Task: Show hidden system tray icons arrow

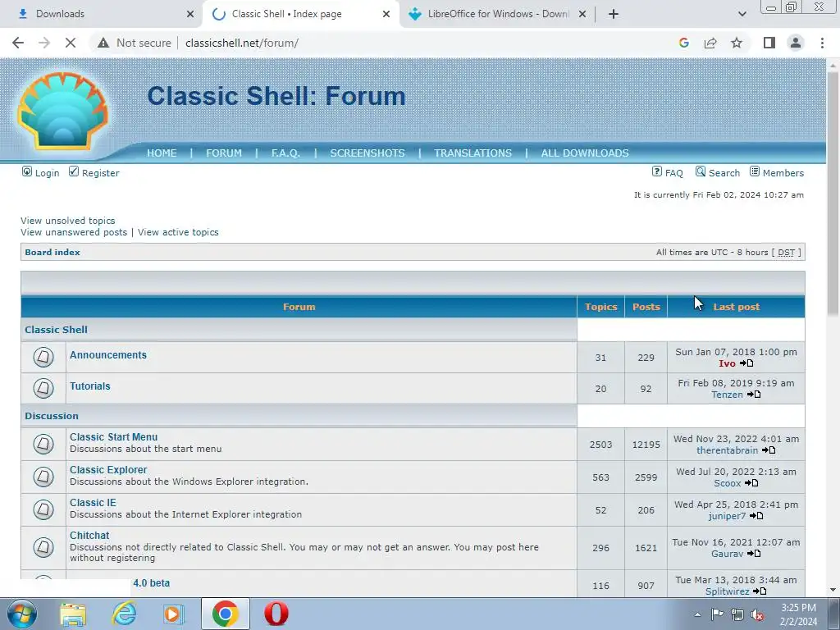Action: (697, 615)
